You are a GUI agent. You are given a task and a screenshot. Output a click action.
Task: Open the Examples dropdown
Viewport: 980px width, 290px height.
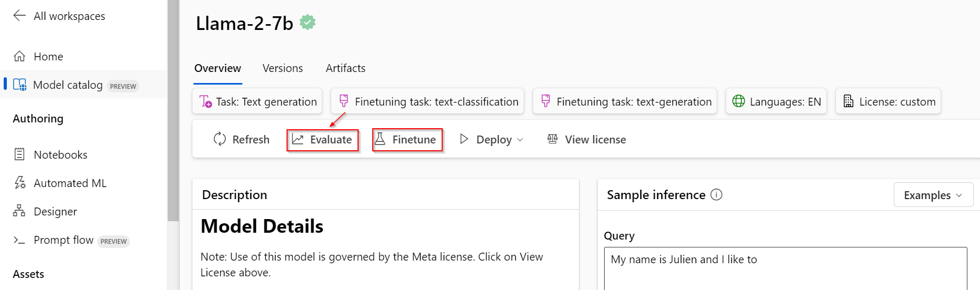[933, 195]
